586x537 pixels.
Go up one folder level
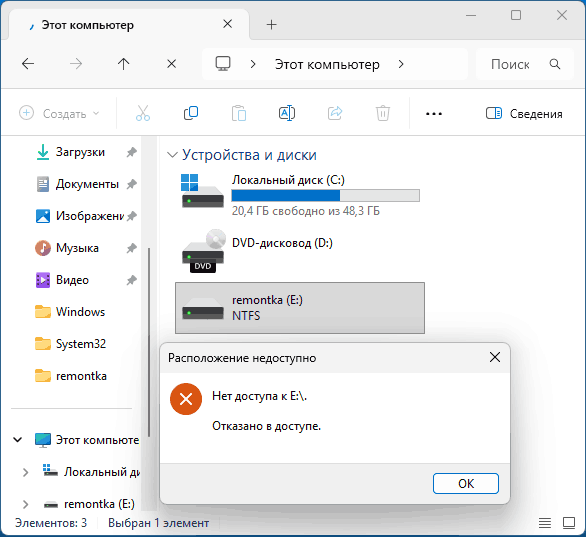click(123, 64)
